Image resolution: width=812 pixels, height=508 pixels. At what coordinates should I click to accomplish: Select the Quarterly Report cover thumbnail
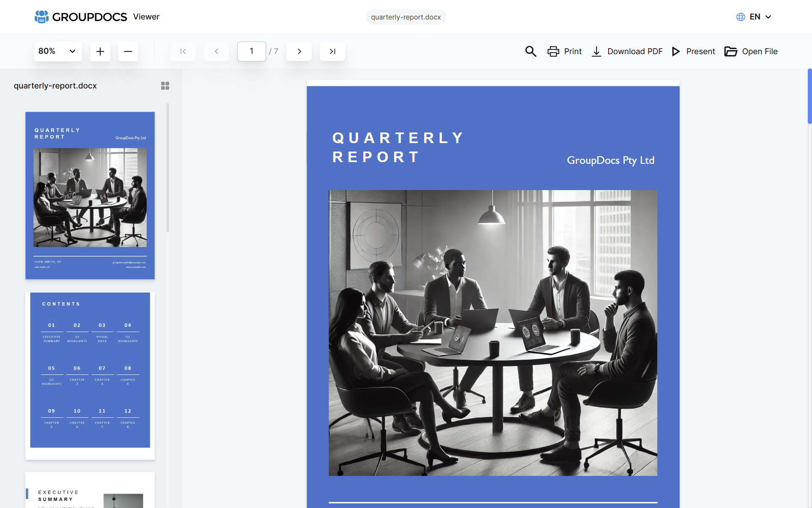coord(90,195)
